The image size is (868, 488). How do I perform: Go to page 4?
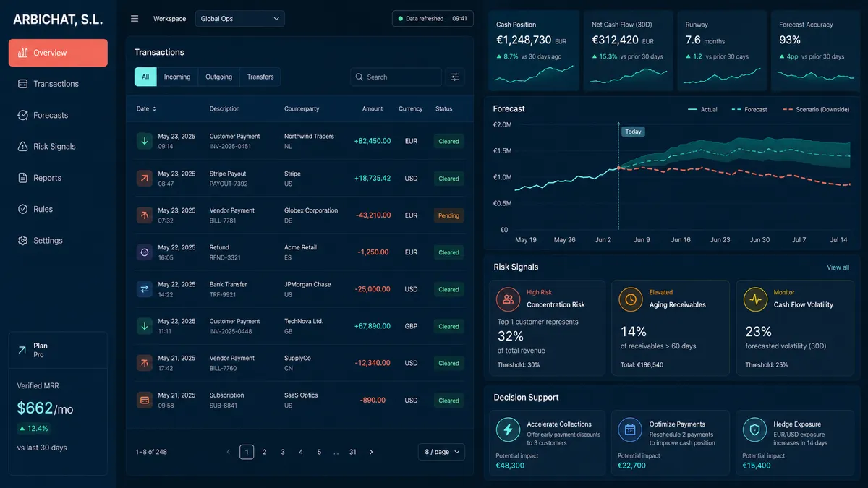tap(301, 452)
